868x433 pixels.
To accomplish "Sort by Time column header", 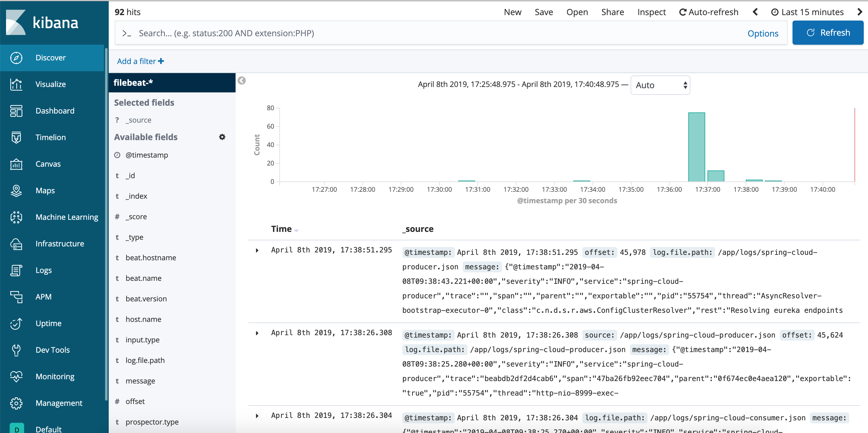I will coord(285,229).
